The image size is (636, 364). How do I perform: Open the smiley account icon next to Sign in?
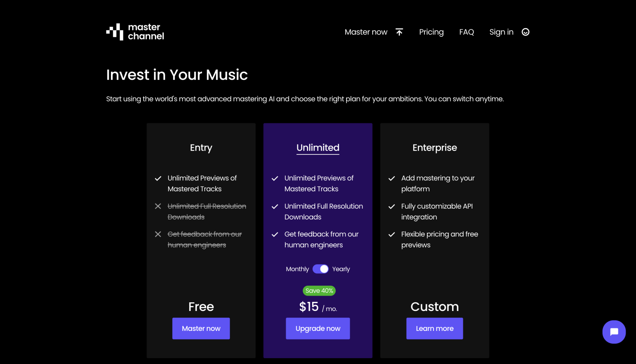pyautogui.click(x=525, y=32)
